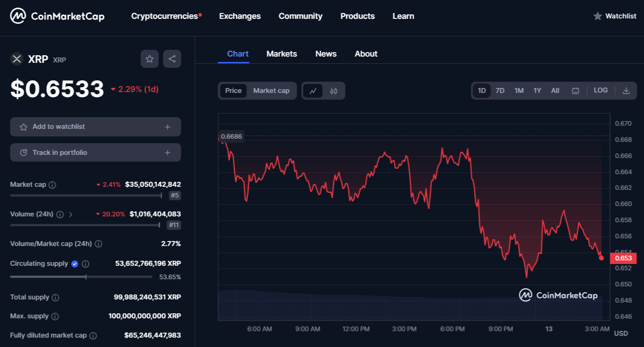The width and height of the screenshot is (644, 347).
Task: Select the candlestick chart icon
Action: (333, 91)
